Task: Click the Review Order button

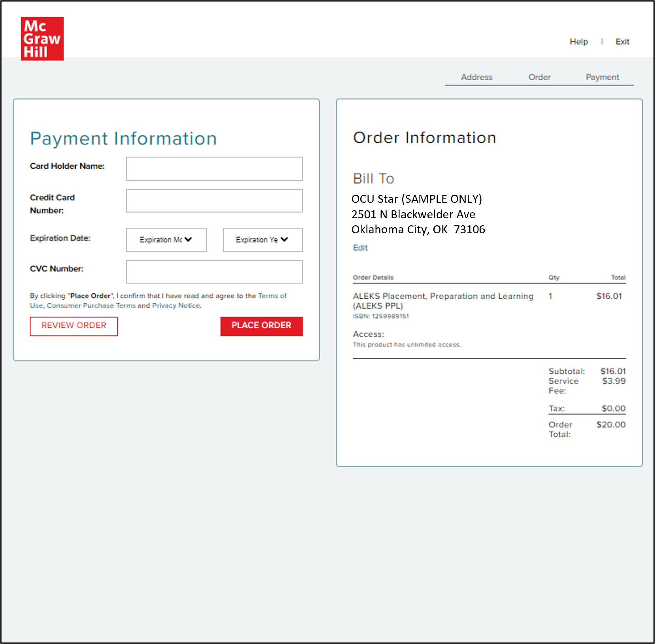Action: coord(74,326)
